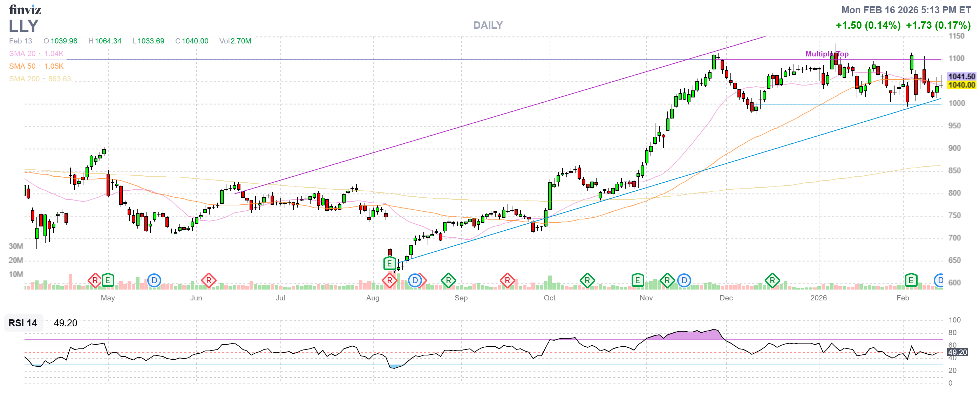Screen dimensions: 980x394
Task: Click the Multiple Top pattern label
Action: point(826,54)
